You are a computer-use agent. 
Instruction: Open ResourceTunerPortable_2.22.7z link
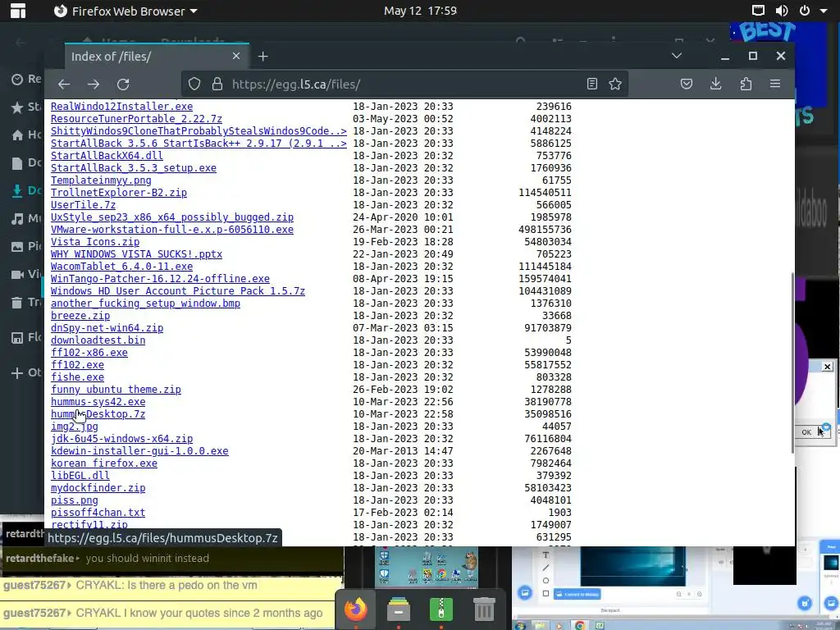point(136,119)
